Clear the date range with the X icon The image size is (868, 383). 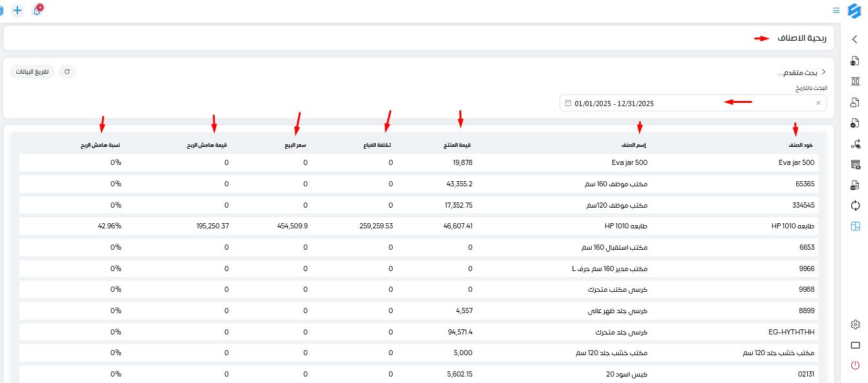(x=818, y=103)
